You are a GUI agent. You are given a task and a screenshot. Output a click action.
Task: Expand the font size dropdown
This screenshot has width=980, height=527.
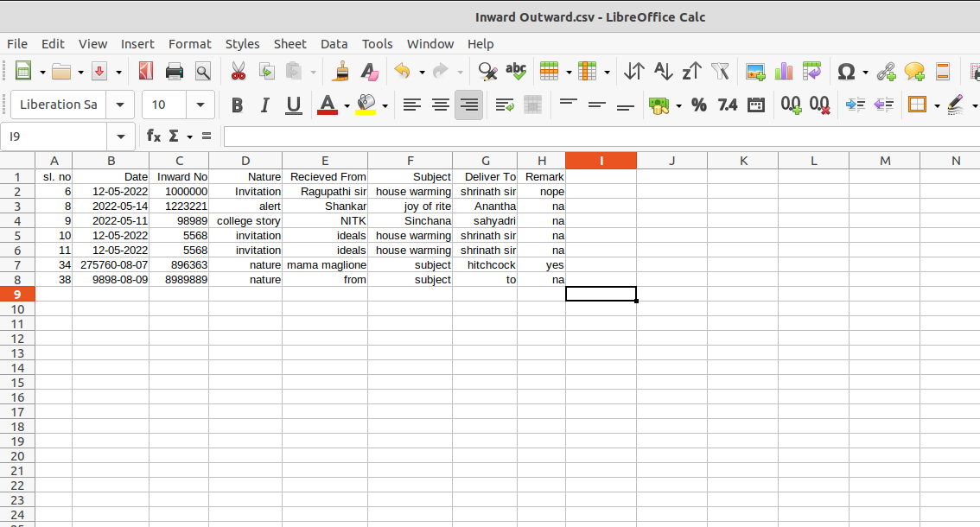click(x=200, y=105)
